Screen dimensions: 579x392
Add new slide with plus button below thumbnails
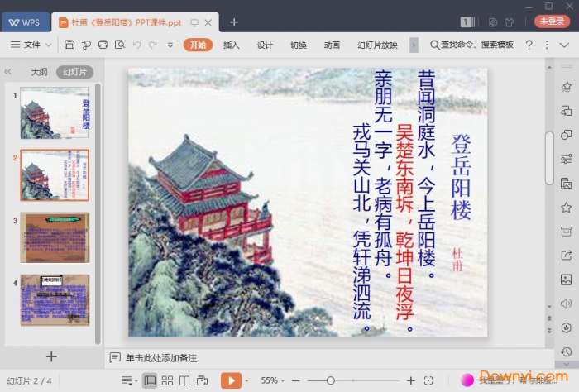coord(51,356)
